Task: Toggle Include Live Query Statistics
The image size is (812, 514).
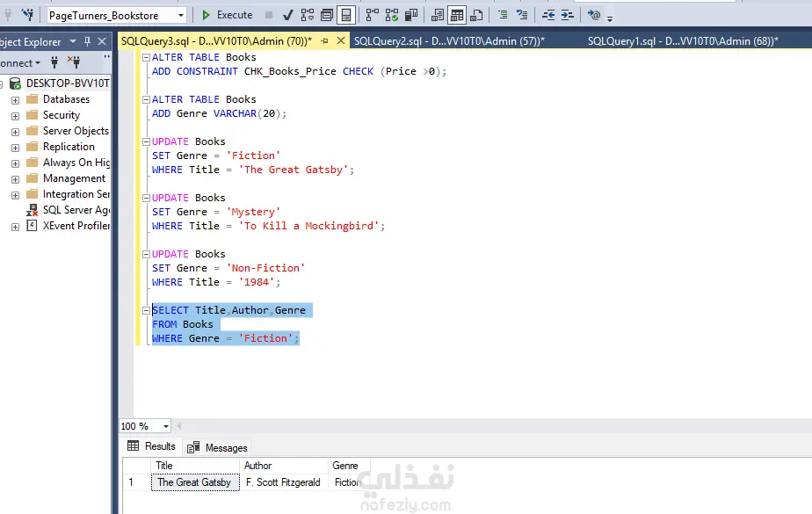Action: tap(392, 15)
